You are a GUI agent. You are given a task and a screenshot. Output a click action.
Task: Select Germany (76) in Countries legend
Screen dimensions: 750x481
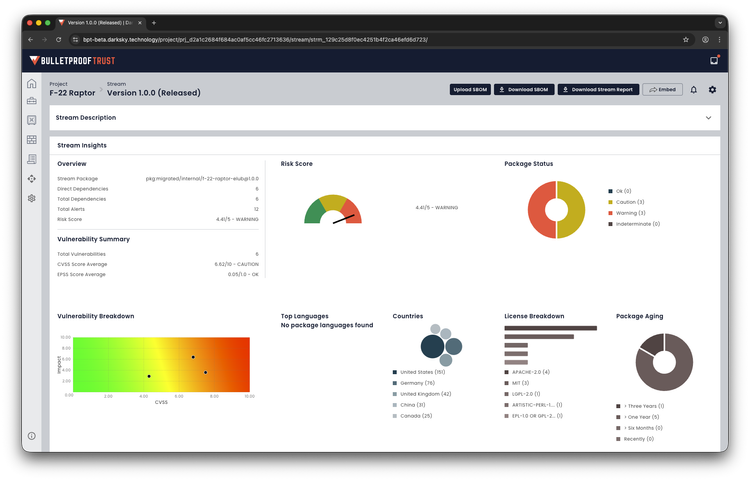414,383
